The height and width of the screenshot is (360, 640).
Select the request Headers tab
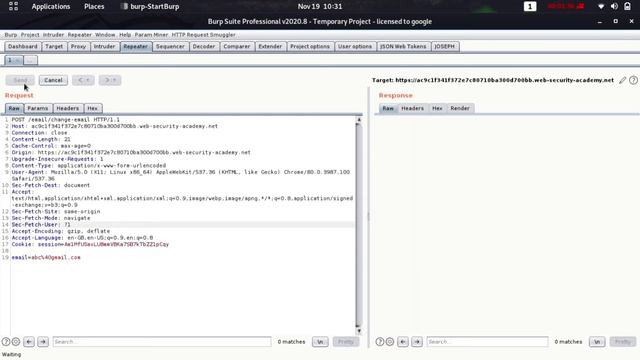pos(67,108)
